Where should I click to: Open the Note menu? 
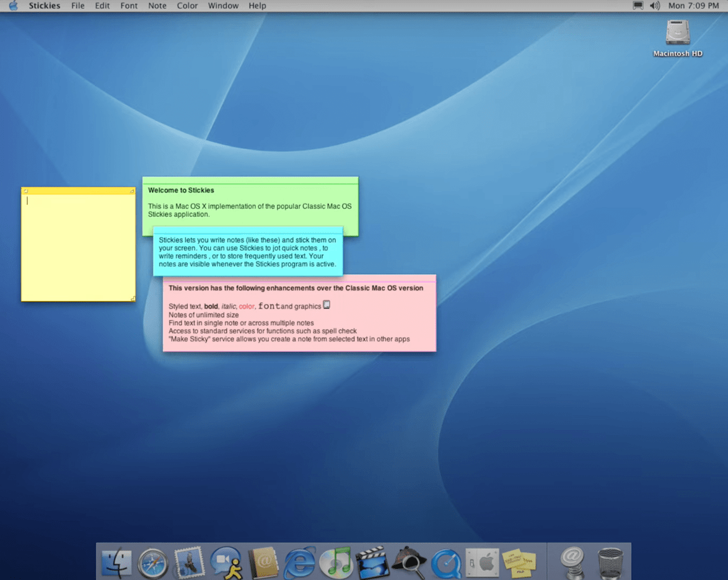click(x=157, y=6)
